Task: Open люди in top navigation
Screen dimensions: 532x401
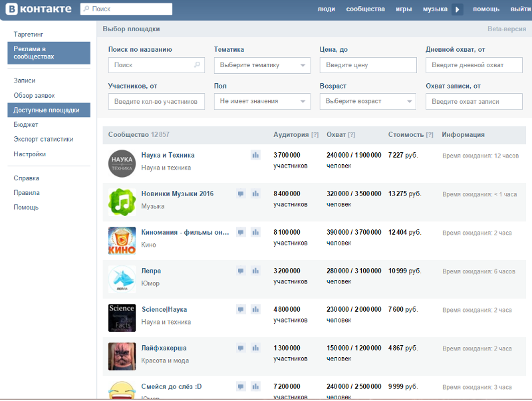Action: [327, 9]
